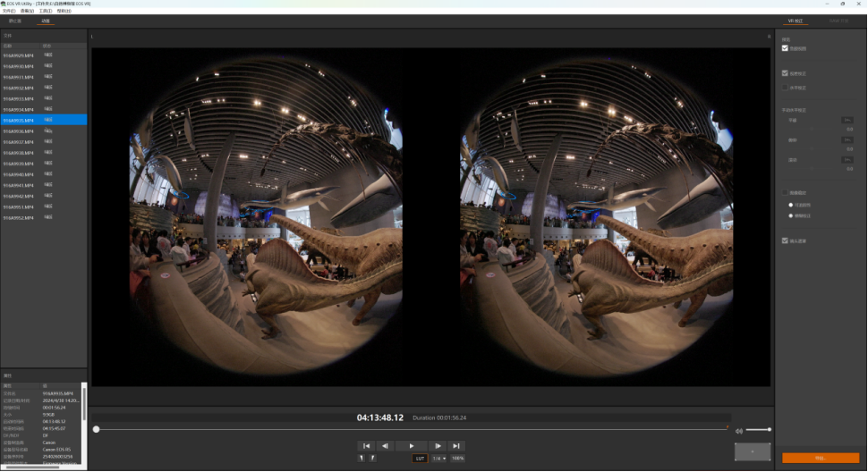Step forward one frame
868x472 pixels.
(x=437, y=445)
